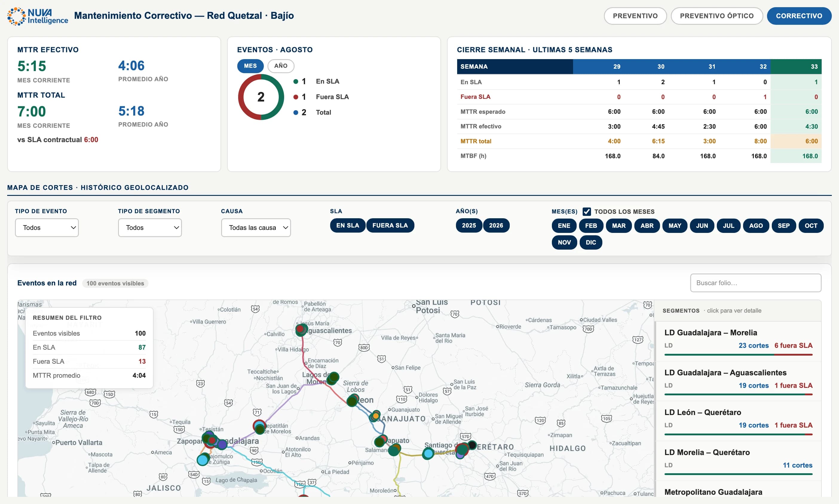839x504 pixels.
Task: Select the CORRECTIVO tab
Action: pyautogui.click(x=799, y=16)
